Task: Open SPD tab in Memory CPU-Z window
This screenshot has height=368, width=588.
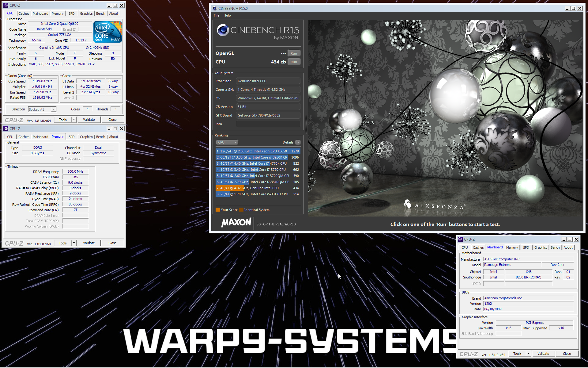Action: (x=72, y=137)
